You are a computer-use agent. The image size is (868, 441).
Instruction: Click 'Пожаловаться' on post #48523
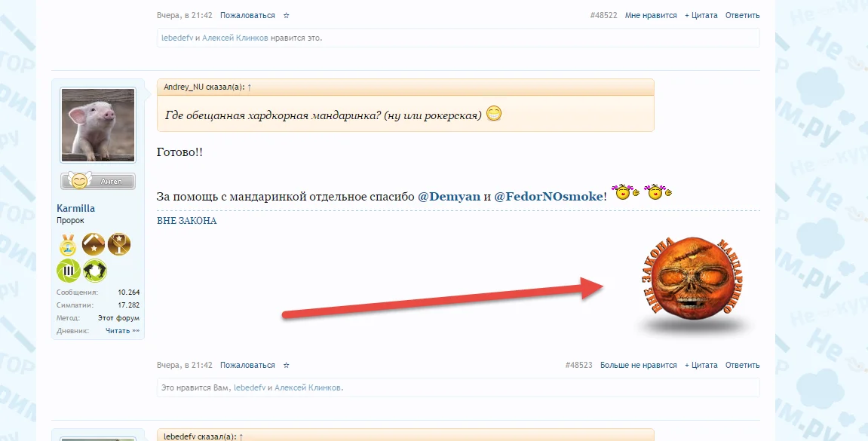[x=247, y=365]
